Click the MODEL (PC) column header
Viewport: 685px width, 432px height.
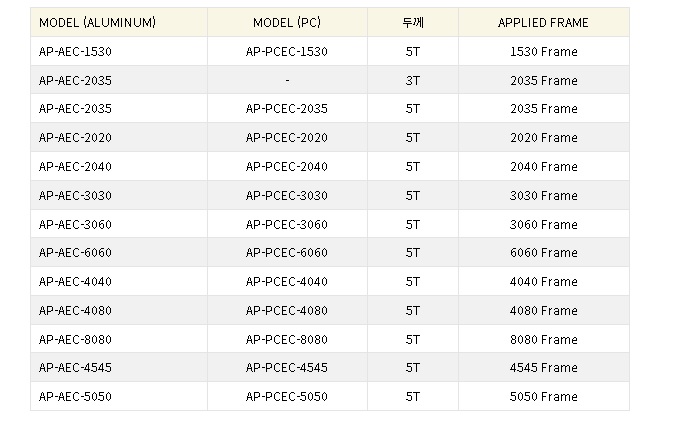point(287,22)
